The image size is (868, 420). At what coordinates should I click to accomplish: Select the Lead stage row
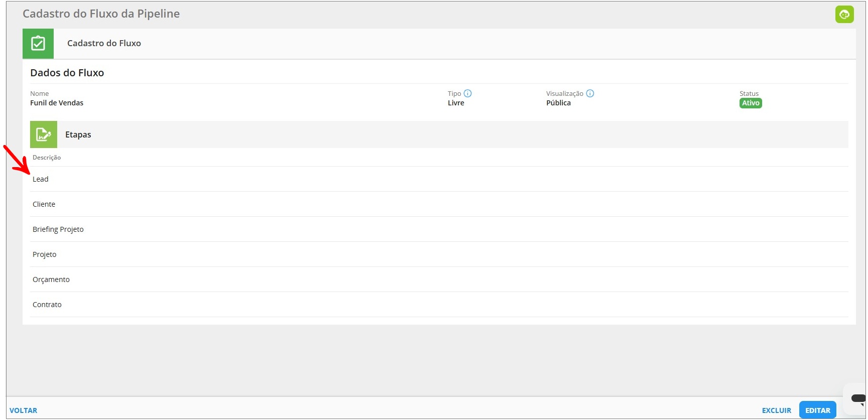(x=439, y=179)
